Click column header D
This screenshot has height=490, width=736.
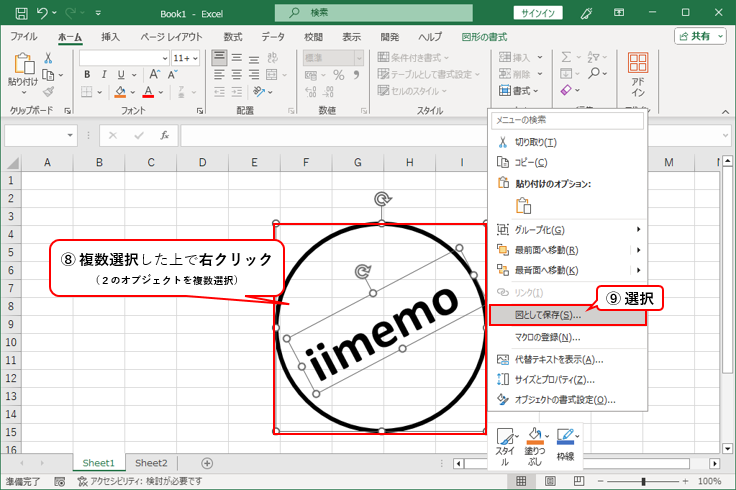(202, 162)
